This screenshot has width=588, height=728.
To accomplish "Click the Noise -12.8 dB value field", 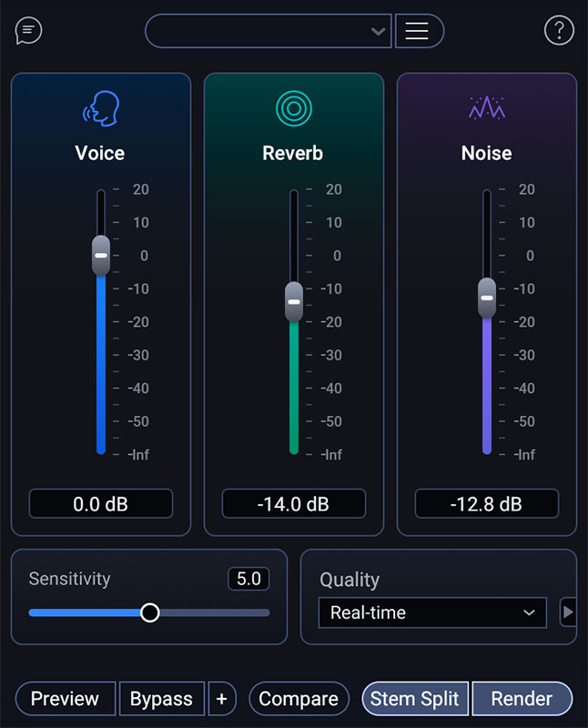I will tap(487, 503).
